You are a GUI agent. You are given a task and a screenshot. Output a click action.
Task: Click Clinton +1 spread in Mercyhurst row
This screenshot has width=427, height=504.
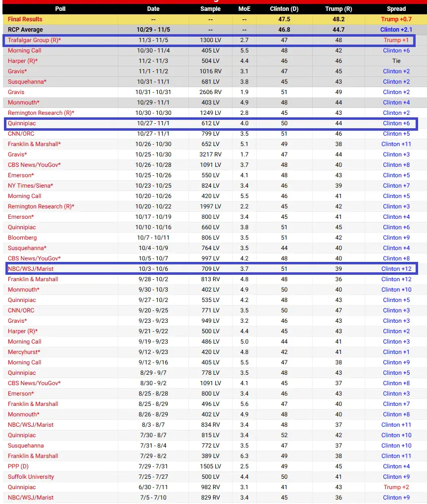coord(396,352)
